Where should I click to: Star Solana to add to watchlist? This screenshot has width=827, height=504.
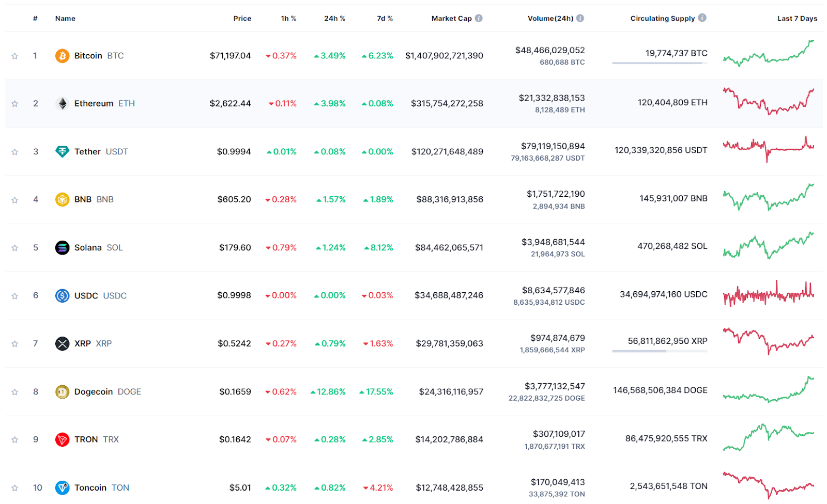[15, 248]
